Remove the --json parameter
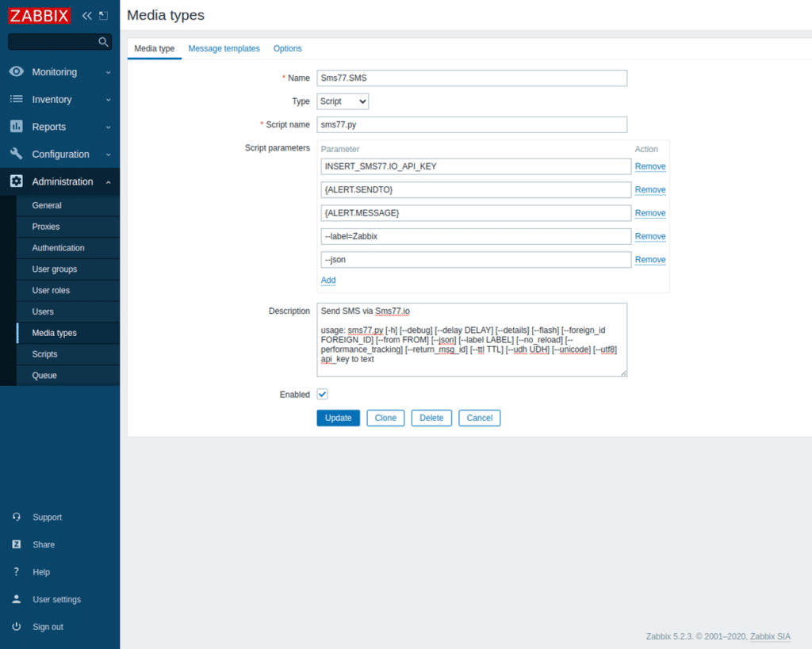Screen dimensions: 812x649 649,259
